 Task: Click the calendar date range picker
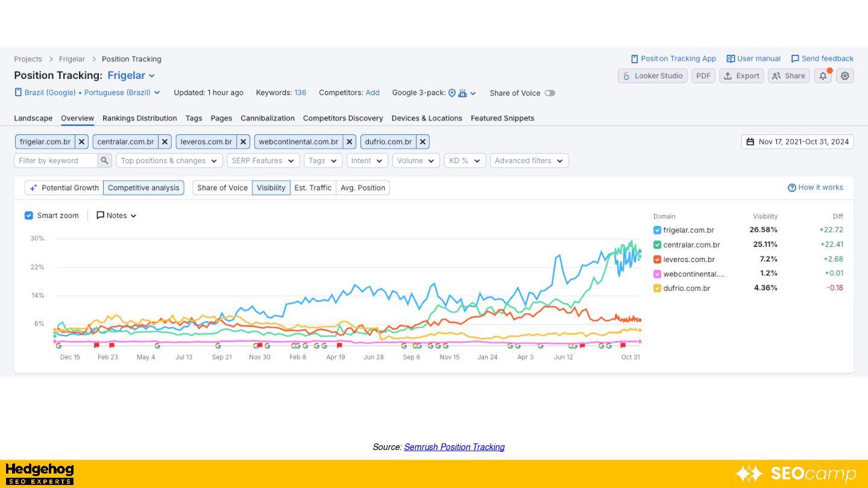click(x=797, y=142)
